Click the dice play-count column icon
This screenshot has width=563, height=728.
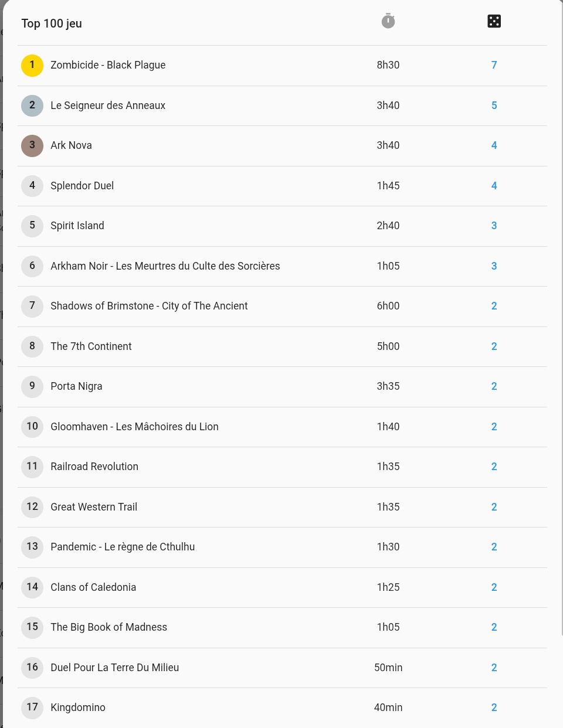pyautogui.click(x=494, y=21)
